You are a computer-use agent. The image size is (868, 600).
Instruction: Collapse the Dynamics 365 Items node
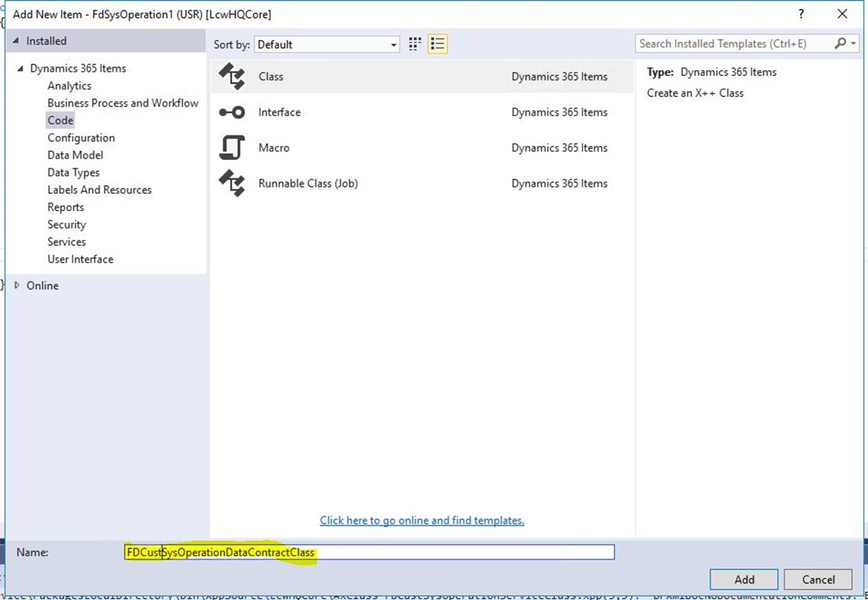20,69
